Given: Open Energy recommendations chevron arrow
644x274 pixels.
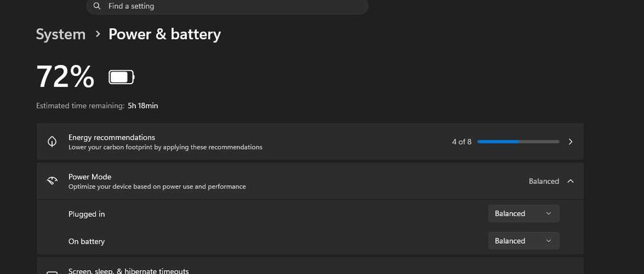Looking at the screenshot, I should 571,142.
